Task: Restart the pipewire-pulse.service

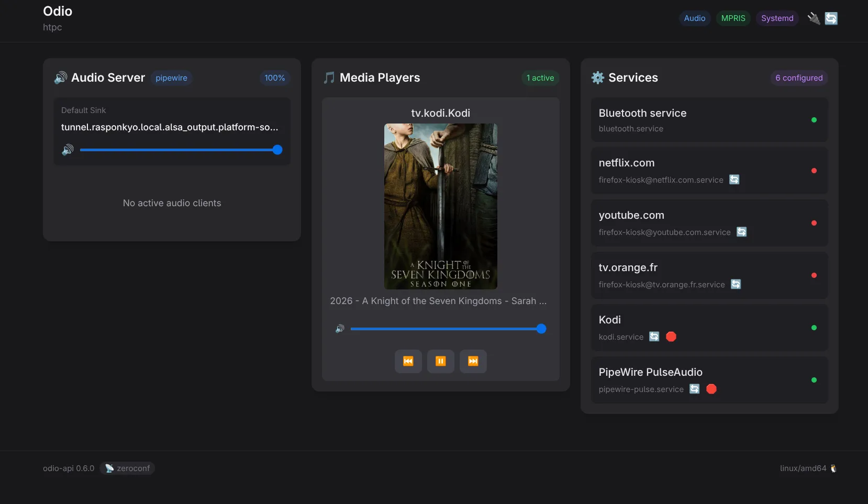Action: point(694,389)
